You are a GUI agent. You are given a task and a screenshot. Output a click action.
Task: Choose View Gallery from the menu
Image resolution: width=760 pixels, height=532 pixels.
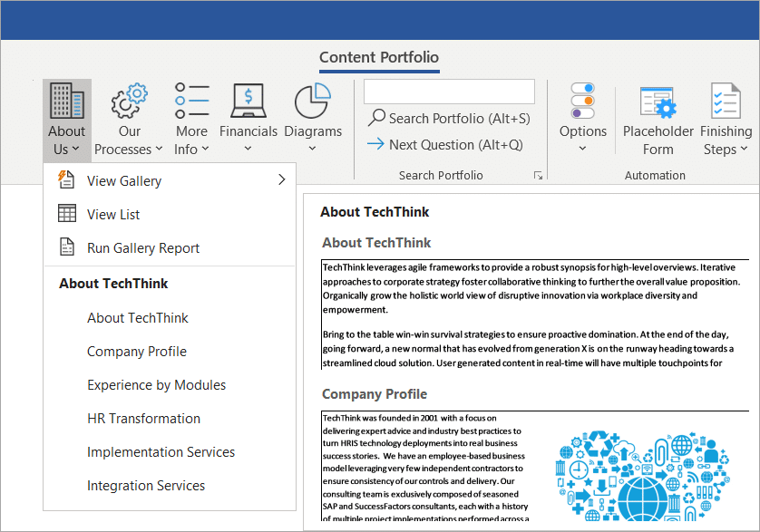(x=170, y=180)
